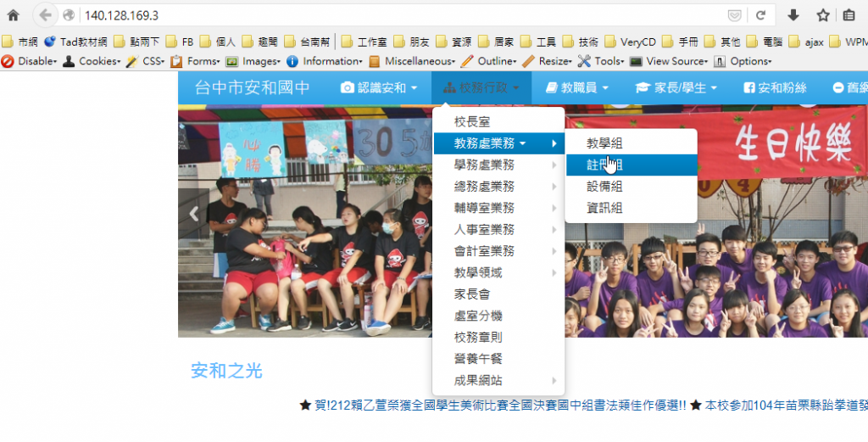The height and width of the screenshot is (442, 868).
Task: Open the 台南幫 bookmark folder
Action: pyautogui.click(x=307, y=42)
